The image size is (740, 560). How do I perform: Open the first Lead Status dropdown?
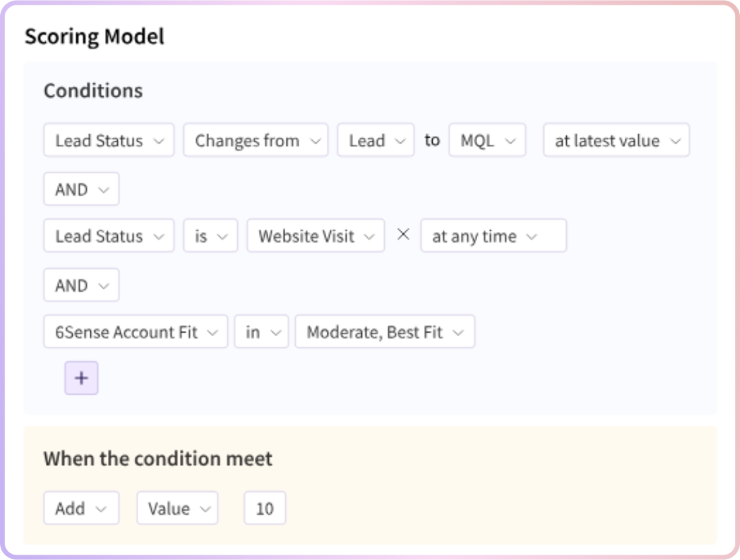pos(109,140)
